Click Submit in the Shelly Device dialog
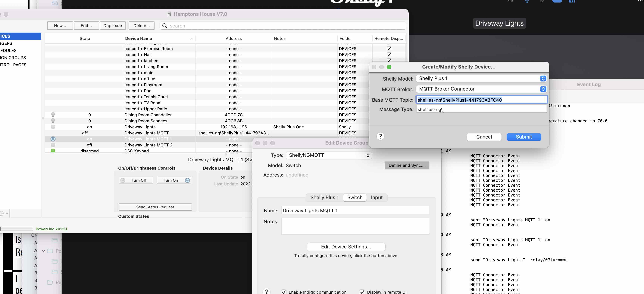The width and height of the screenshot is (644, 294). (x=524, y=137)
